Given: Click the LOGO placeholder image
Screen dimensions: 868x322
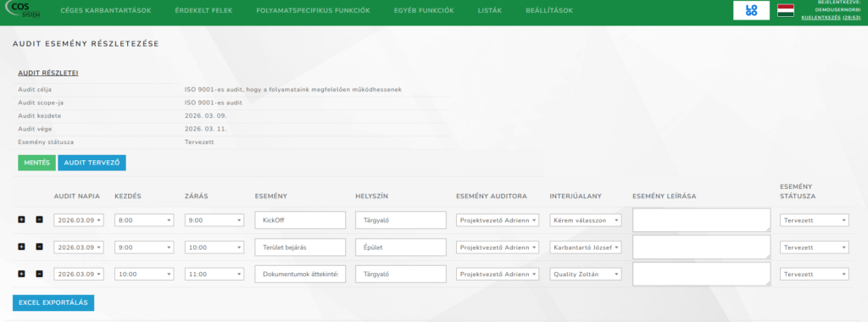Looking at the screenshot, I should pos(751,10).
